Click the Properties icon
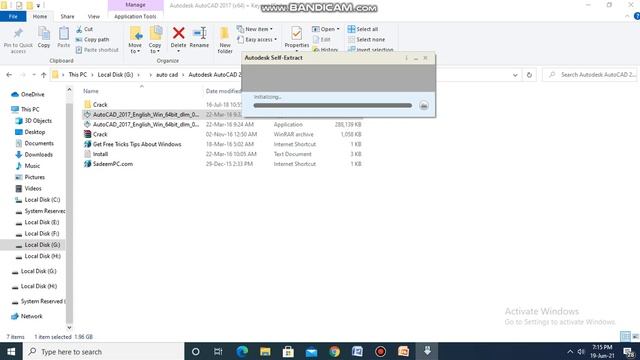Viewport: 640px width, 360px height. [x=297, y=33]
